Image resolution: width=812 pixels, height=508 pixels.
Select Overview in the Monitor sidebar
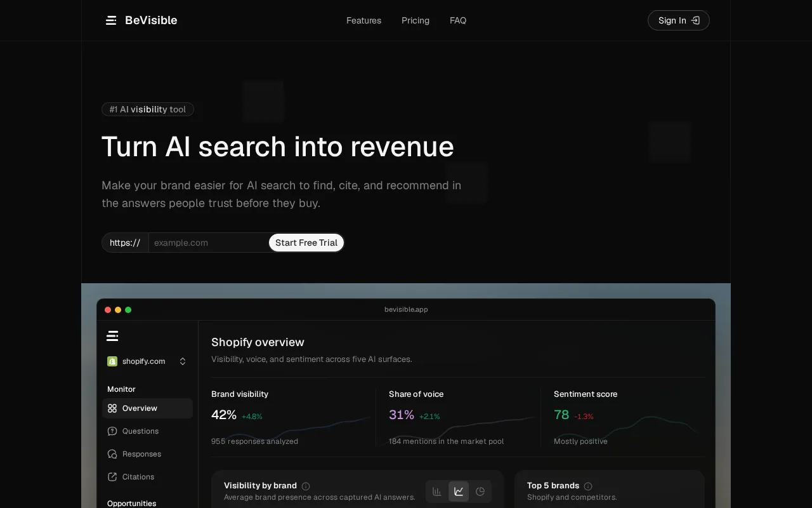point(147,408)
